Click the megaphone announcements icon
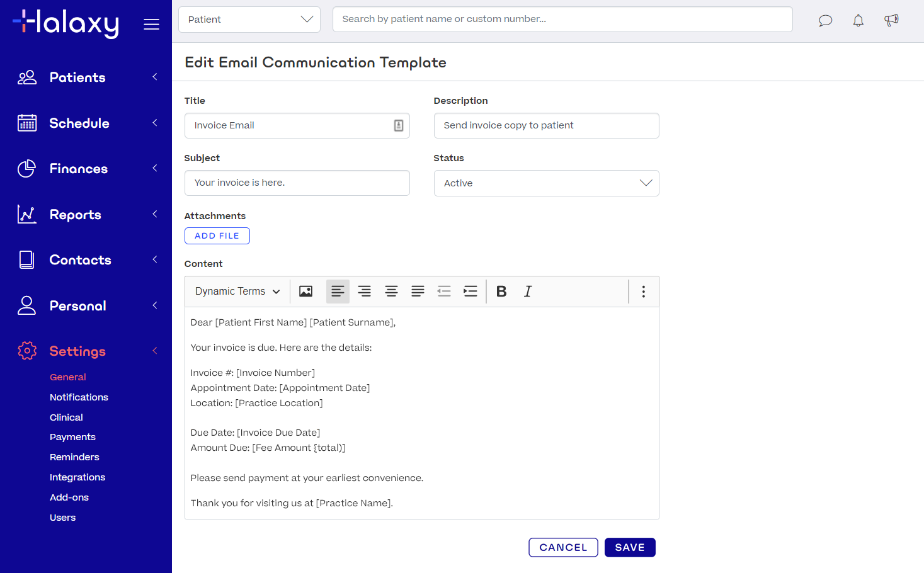 point(891,20)
